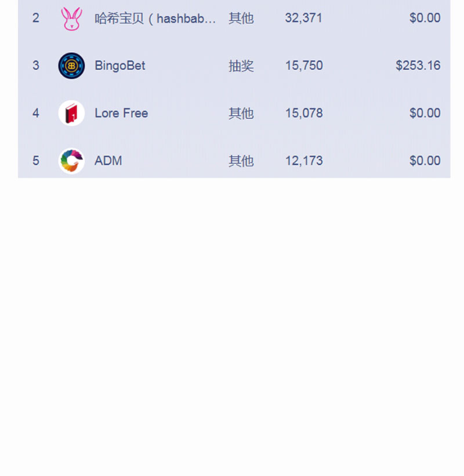464x476 pixels.
Task: Open the ADM name link
Action: 108,161
